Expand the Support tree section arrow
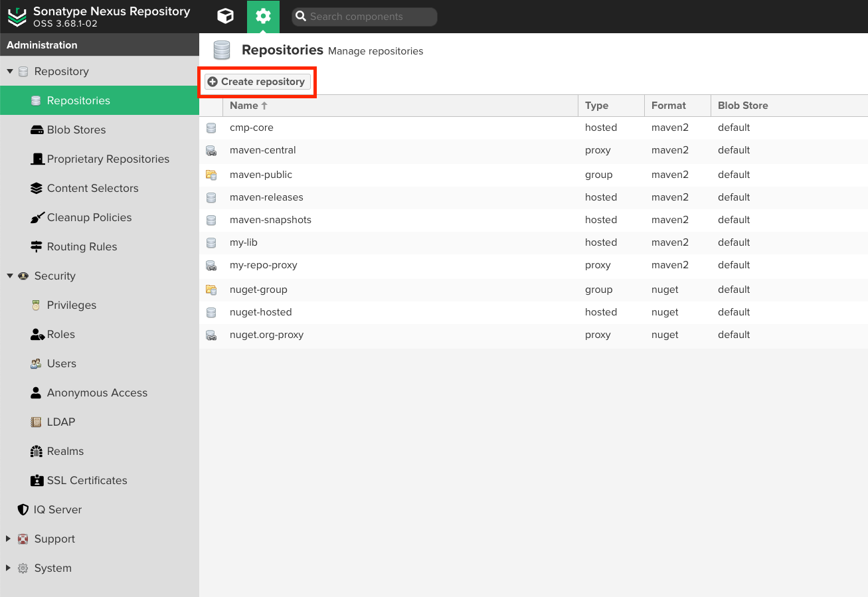868x597 pixels. click(x=9, y=539)
